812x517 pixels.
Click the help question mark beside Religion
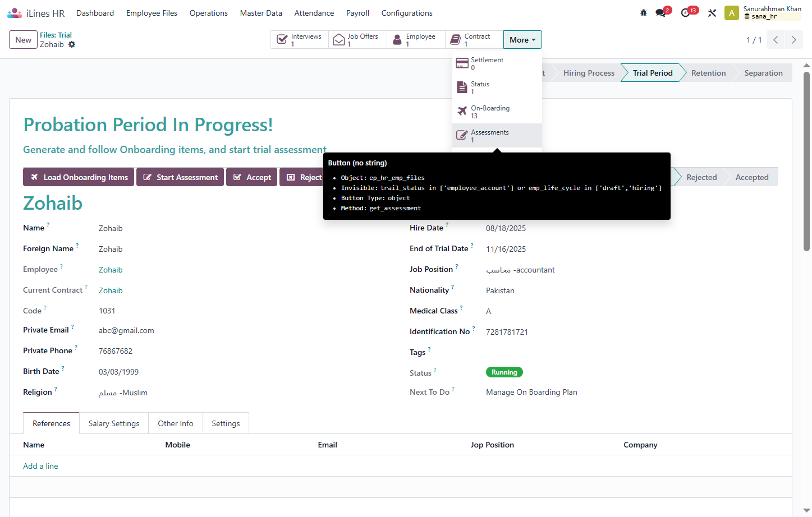click(x=56, y=389)
